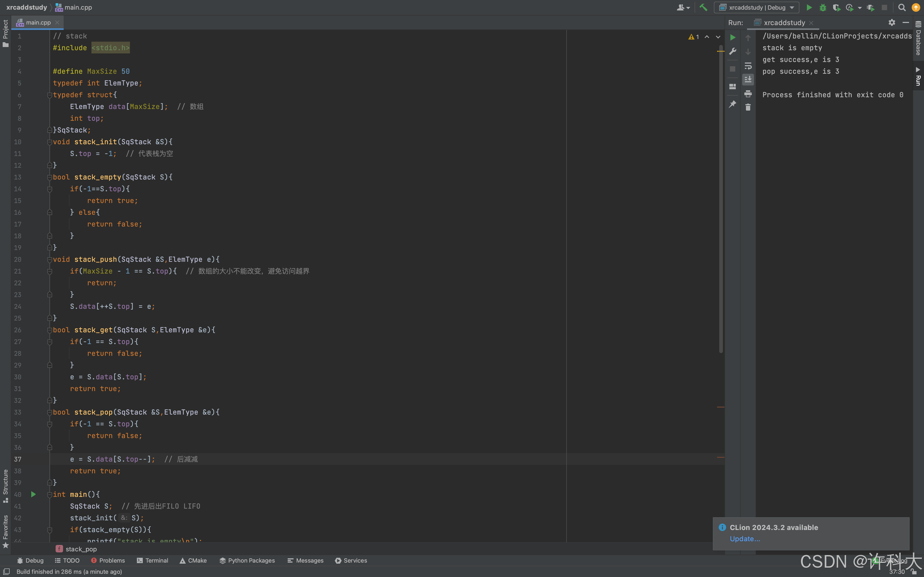Screen dimensions: 924x577
Task: Click the Update... link in CLion notification
Action: pos(745,539)
